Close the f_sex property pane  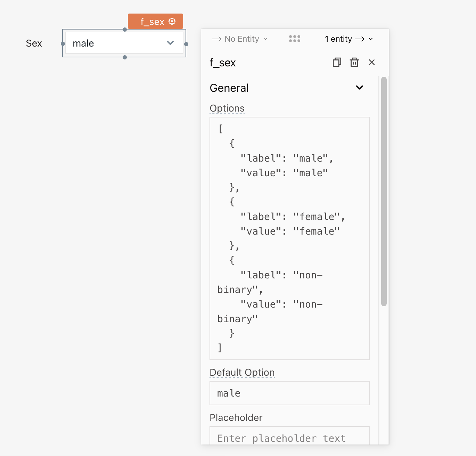click(x=372, y=62)
